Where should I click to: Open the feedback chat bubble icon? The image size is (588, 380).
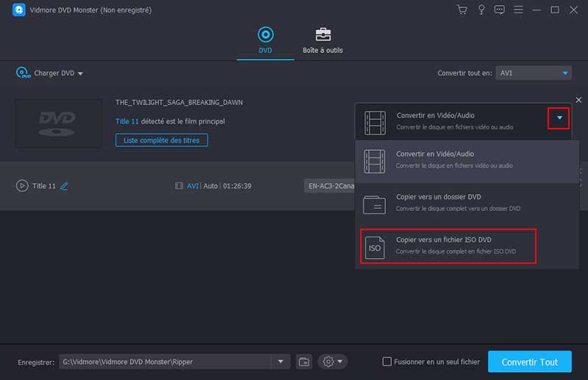tap(500, 10)
